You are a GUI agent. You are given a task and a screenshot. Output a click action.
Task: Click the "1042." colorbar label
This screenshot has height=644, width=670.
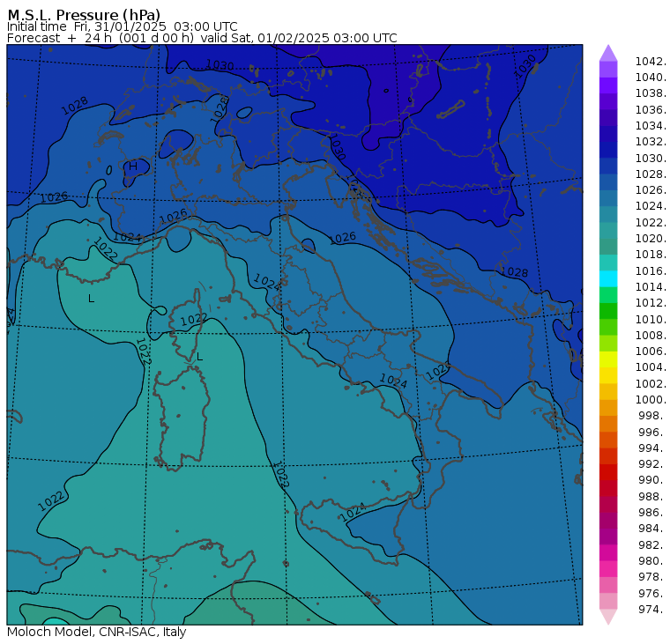tap(651, 62)
